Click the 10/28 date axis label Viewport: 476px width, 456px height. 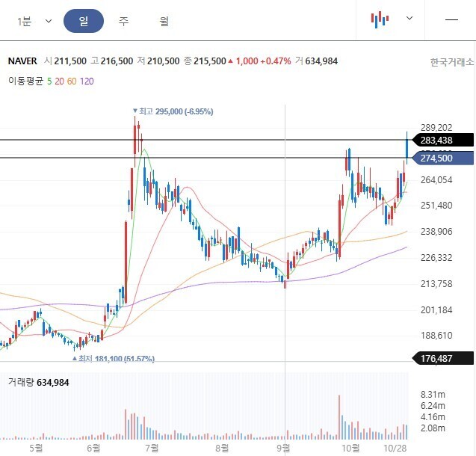pyautogui.click(x=395, y=448)
